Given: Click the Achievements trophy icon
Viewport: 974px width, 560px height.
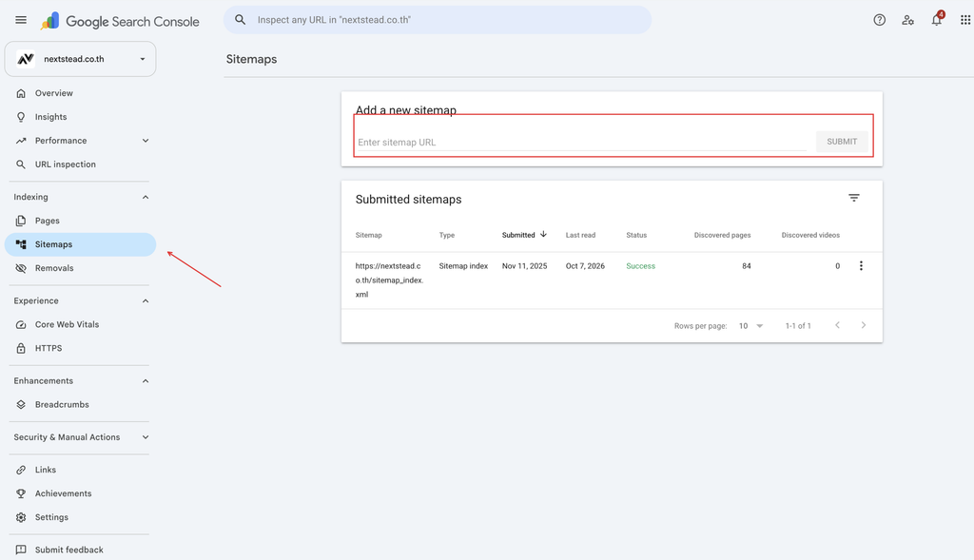Looking at the screenshot, I should click(21, 493).
